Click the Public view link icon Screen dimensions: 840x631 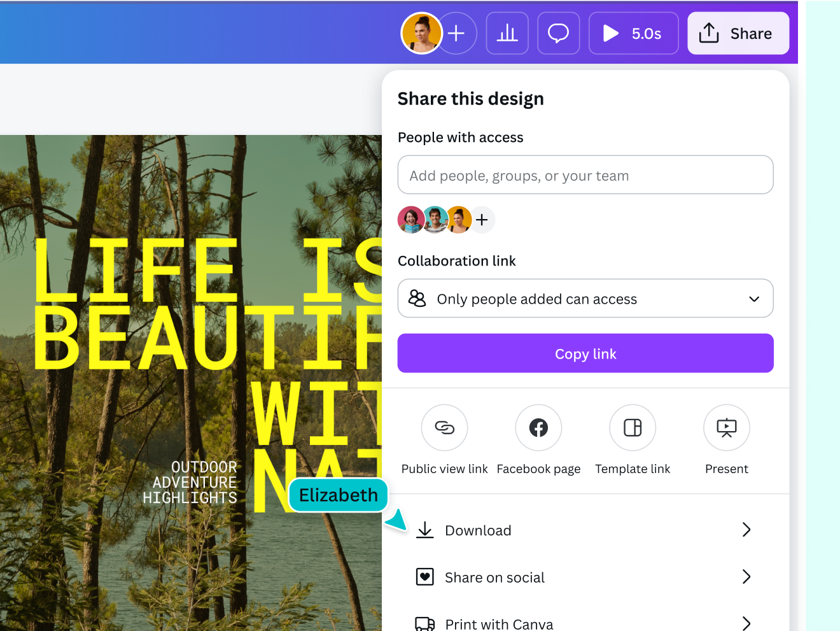pyautogui.click(x=444, y=428)
